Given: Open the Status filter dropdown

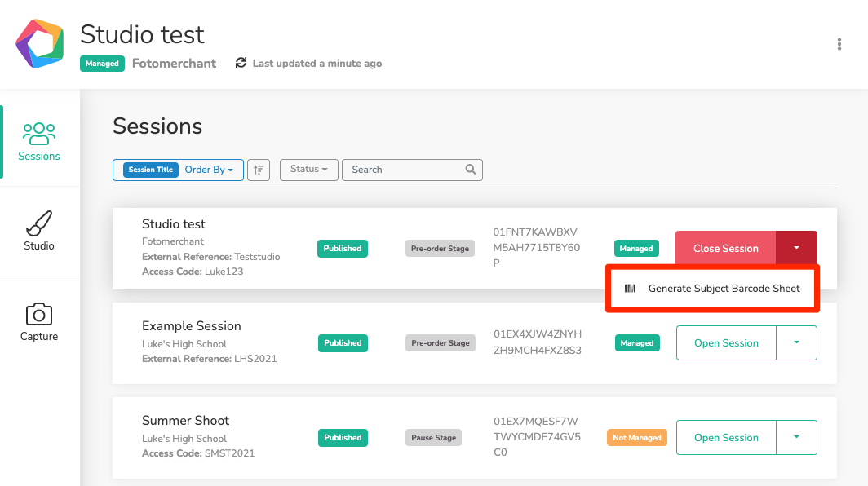Looking at the screenshot, I should click(x=309, y=170).
